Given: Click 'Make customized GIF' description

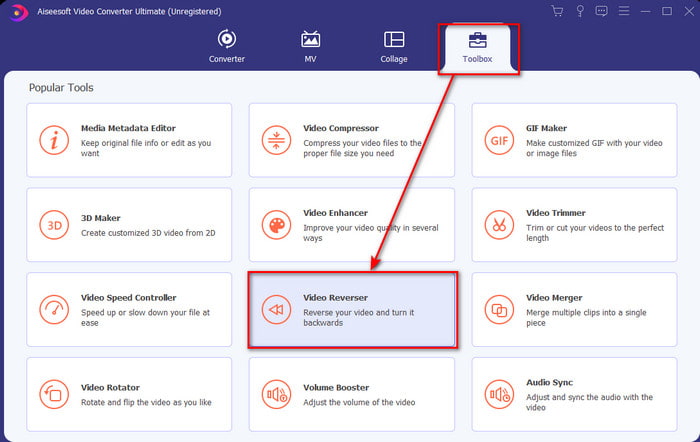Looking at the screenshot, I should pos(594,148).
